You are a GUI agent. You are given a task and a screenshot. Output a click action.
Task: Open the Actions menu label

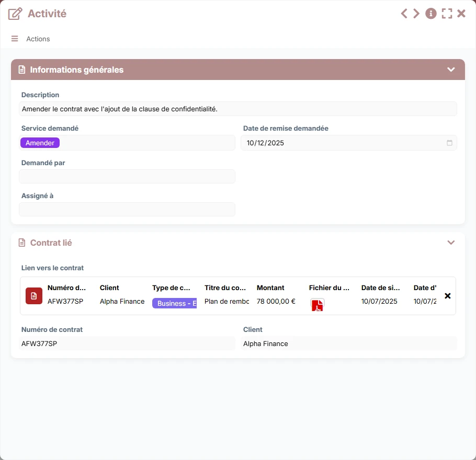click(x=38, y=39)
